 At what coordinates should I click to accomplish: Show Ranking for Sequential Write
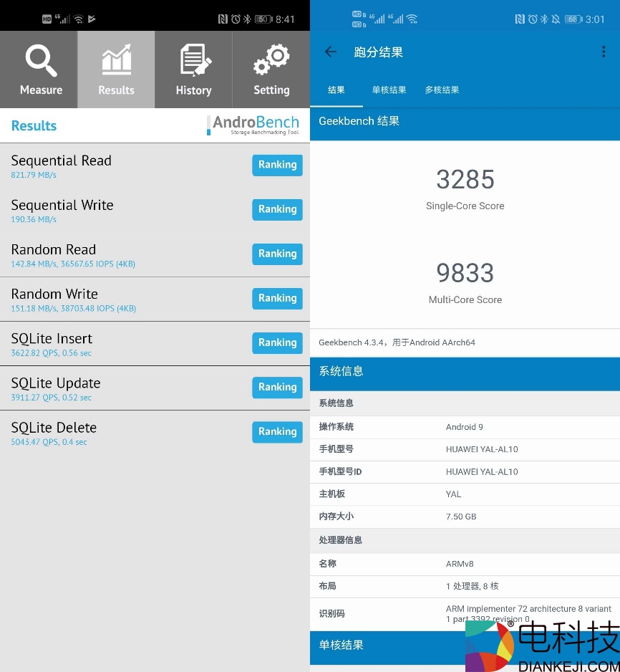[x=277, y=209]
